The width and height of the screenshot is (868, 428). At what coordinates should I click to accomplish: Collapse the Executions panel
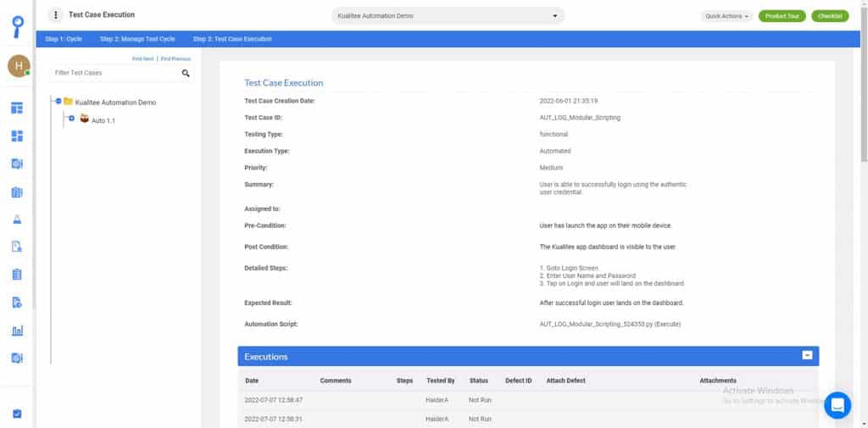pyautogui.click(x=807, y=355)
